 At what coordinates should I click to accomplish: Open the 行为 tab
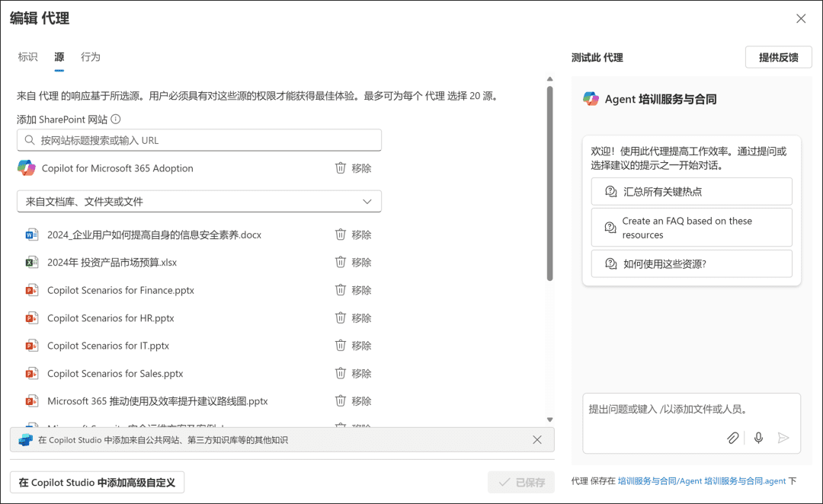[x=90, y=56]
